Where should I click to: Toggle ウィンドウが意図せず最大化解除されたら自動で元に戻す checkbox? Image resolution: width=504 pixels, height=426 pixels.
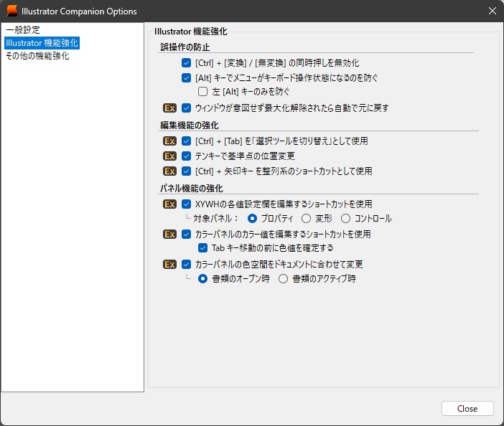click(x=186, y=108)
